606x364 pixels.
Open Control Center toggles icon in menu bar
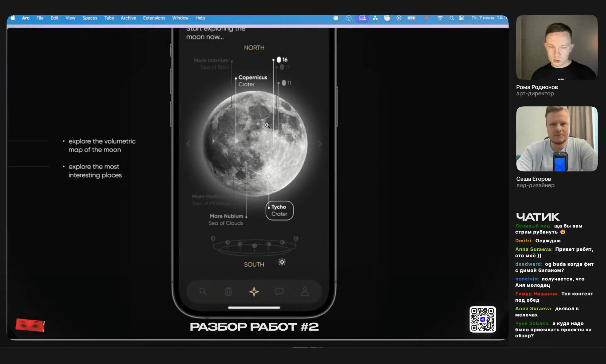click(461, 18)
